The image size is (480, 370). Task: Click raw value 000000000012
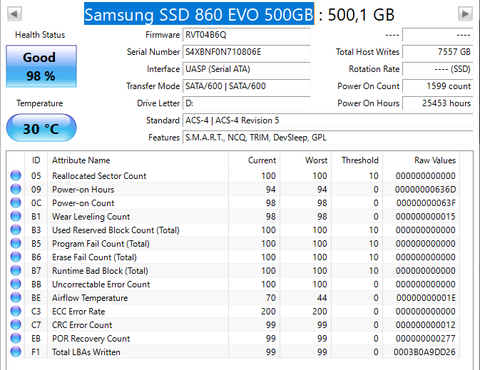[425, 325]
